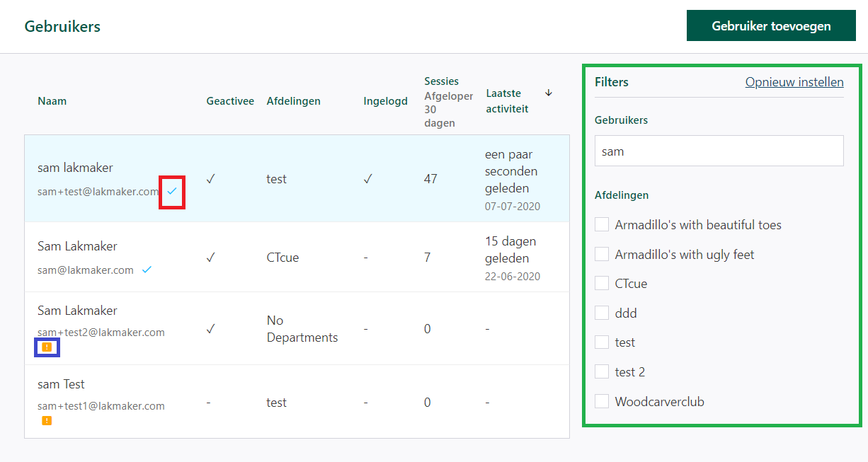Click the No Departments cell

pos(302,329)
